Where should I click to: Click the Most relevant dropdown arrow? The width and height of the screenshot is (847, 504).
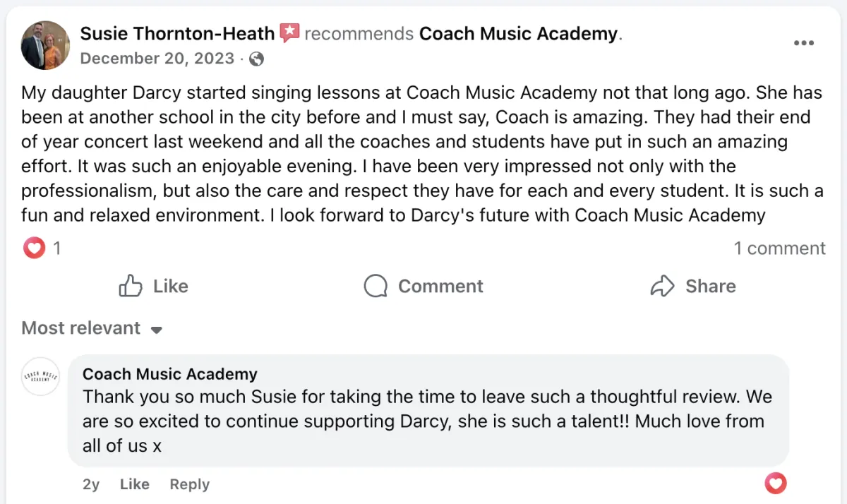[x=157, y=330]
